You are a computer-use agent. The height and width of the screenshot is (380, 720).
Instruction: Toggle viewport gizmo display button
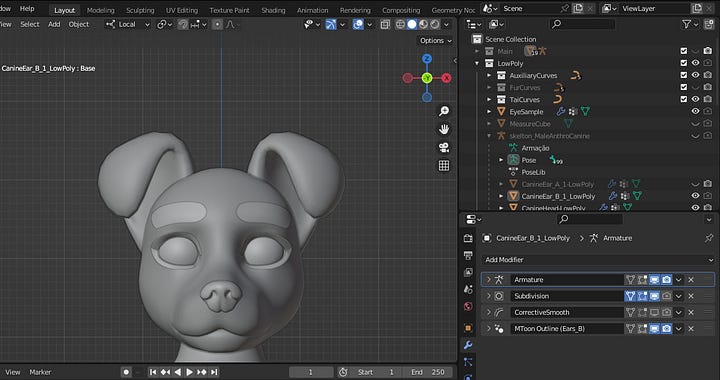point(331,24)
